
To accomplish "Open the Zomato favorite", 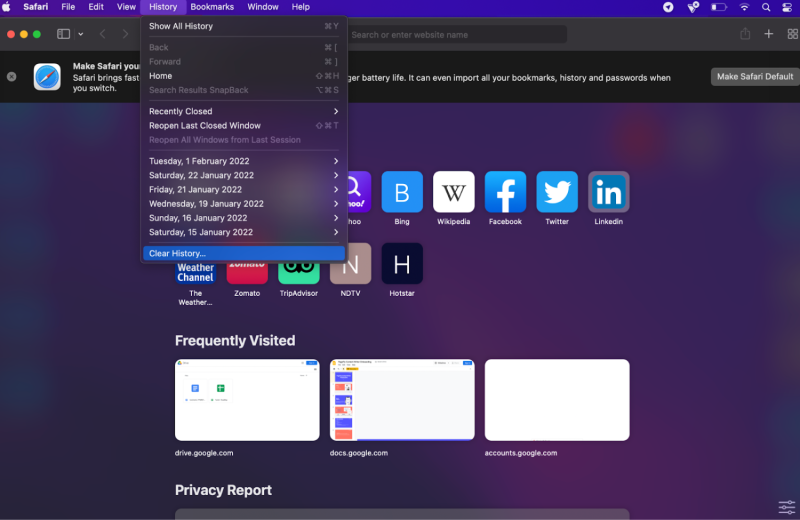I will pos(247,272).
